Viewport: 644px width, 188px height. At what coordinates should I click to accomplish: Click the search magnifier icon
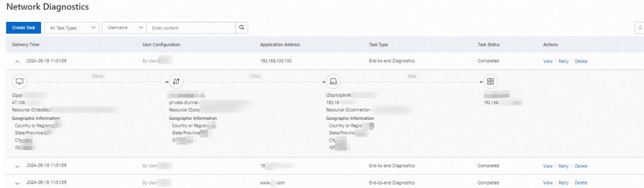(242, 28)
